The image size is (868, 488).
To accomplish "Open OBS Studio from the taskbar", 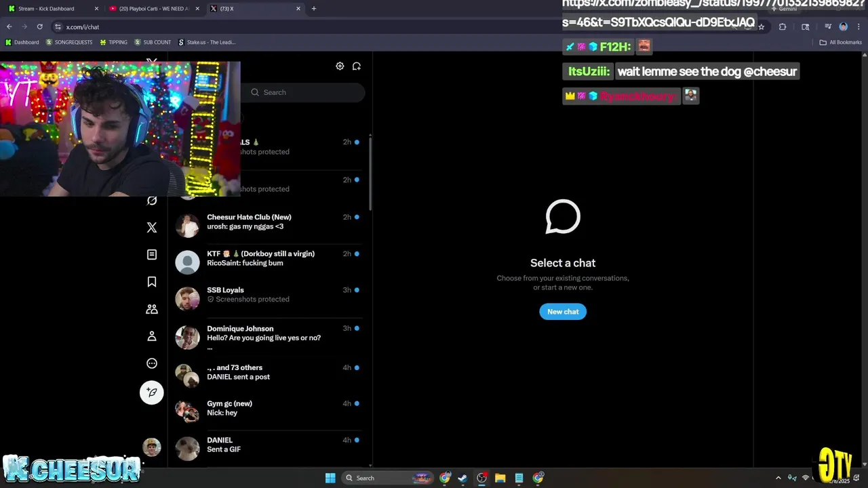I will 481,478.
